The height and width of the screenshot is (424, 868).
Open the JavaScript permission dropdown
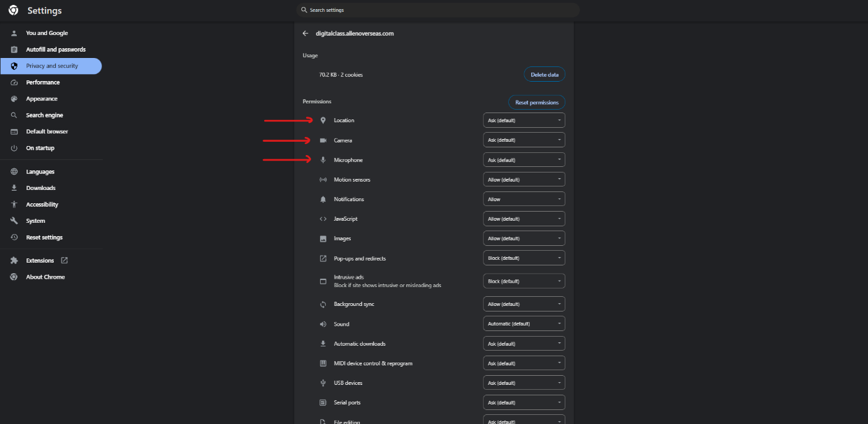tap(524, 219)
